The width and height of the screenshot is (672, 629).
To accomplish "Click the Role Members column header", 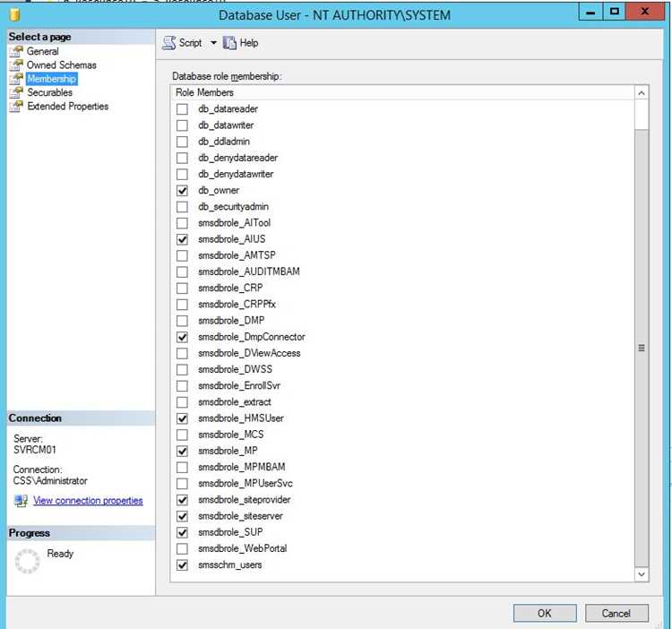I will pyautogui.click(x=403, y=92).
